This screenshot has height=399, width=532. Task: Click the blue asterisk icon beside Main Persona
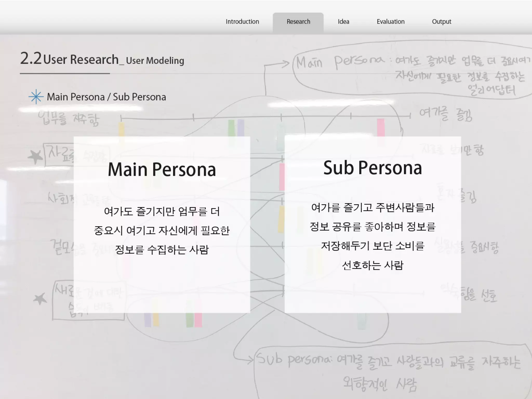click(x=36, y=97)
